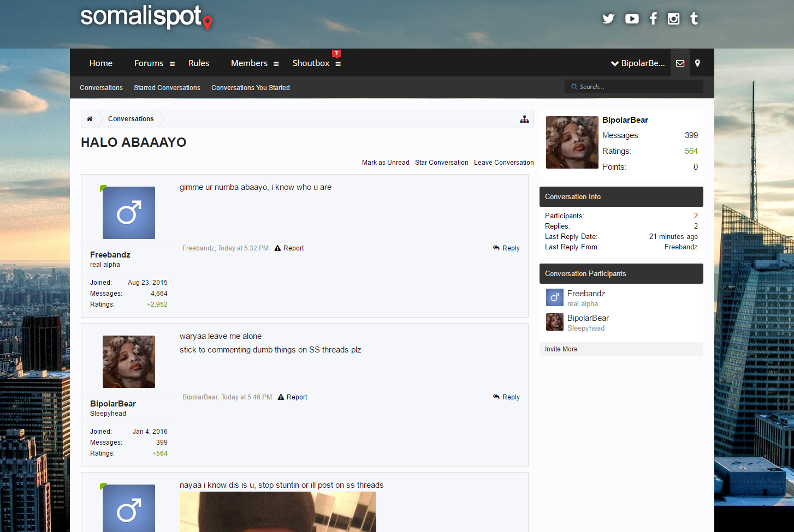Select the 'Aug 23, 2015' joined date

tap(147, 283)
